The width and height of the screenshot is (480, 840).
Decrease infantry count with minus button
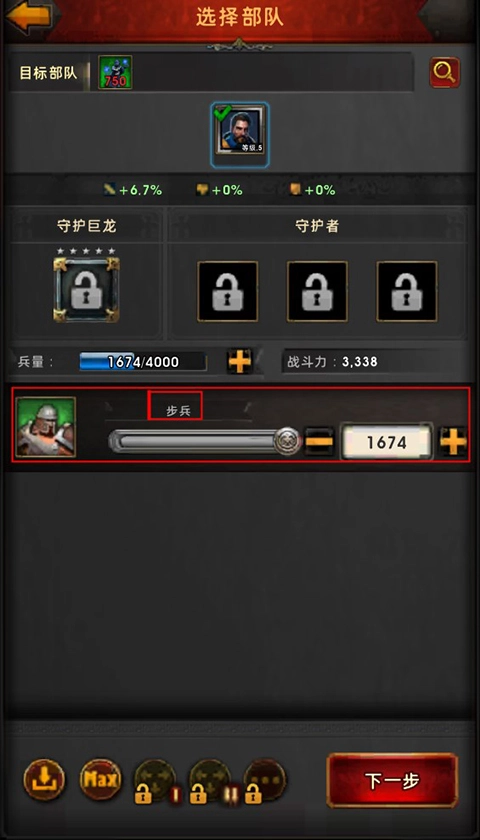click(x=319, y=442)
